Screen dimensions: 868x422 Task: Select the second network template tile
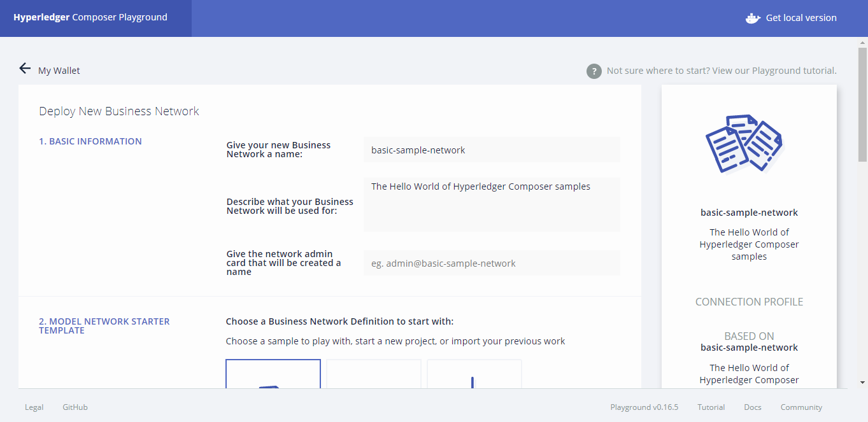[374, 374]
